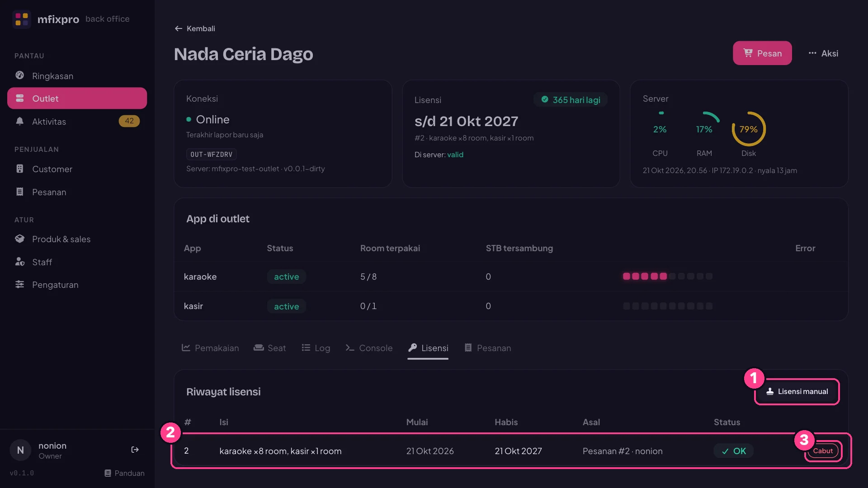Screen dimensions: 868x488
Task: Click the Lisensi manual button
Action: (797, 391)
